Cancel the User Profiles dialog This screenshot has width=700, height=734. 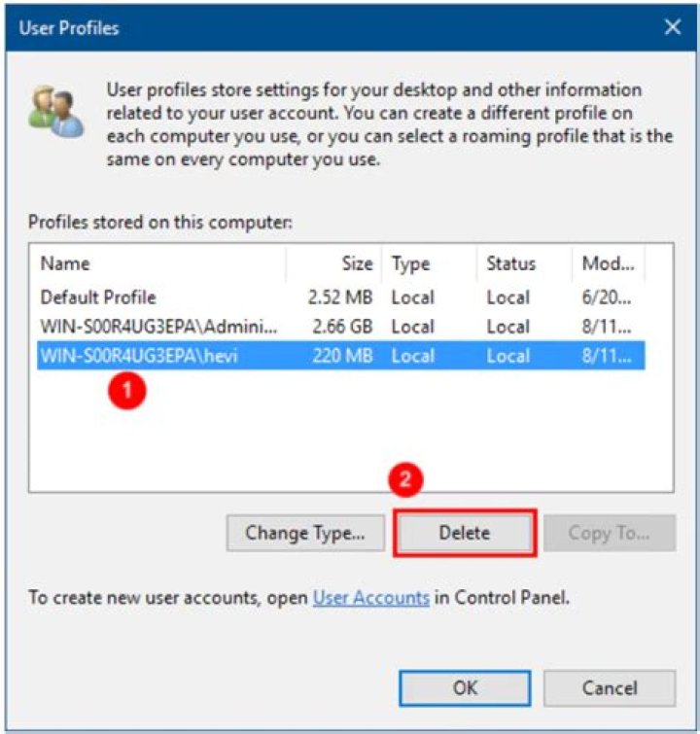point(609,687)
